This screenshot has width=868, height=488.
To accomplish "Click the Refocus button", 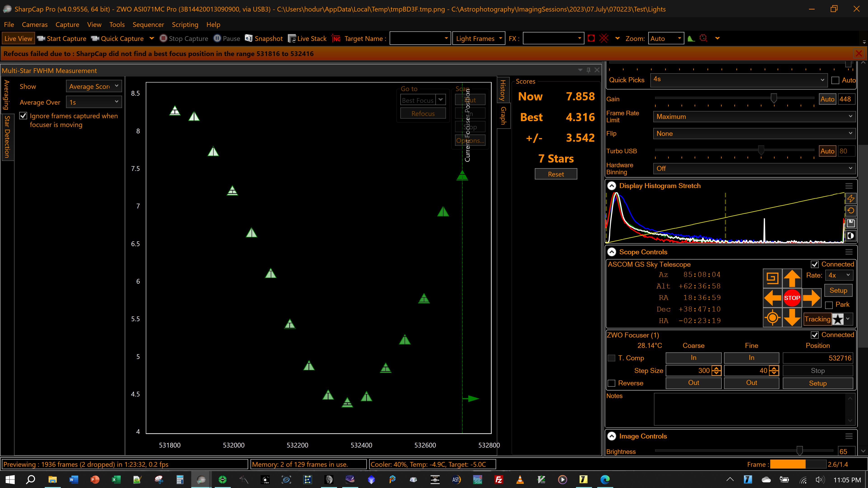I will click(423, 113).
